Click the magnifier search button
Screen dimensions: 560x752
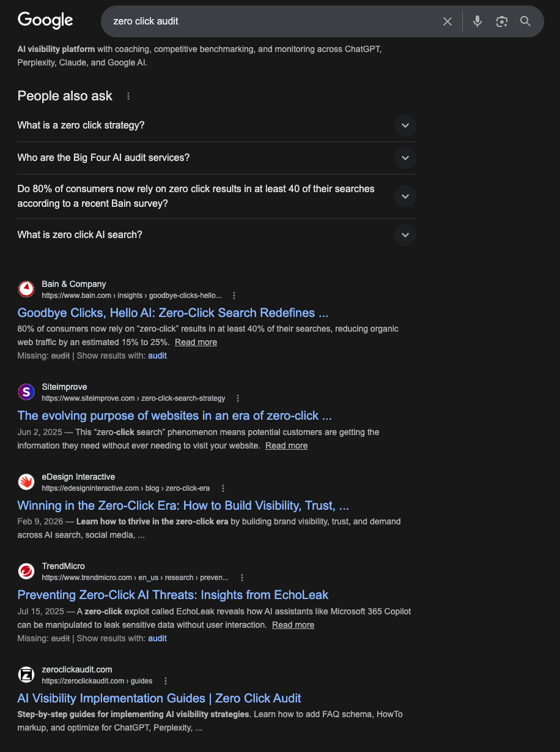pos(525,21)
